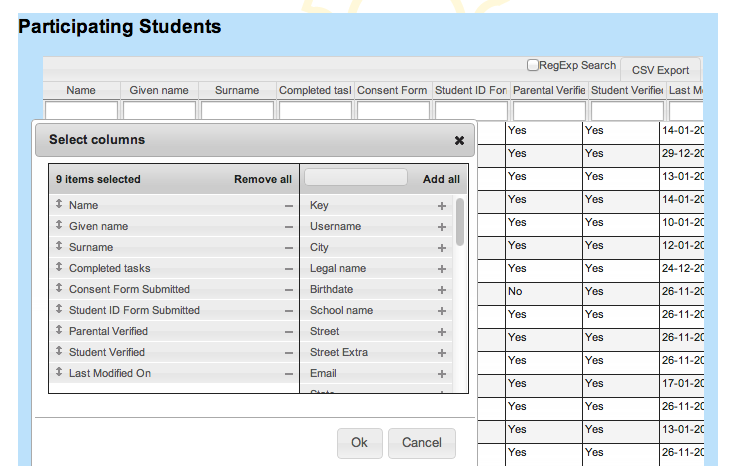Enable the RegExp Search checkbox
The height and width of the screenshot is (466, 740).
point(533,65)
